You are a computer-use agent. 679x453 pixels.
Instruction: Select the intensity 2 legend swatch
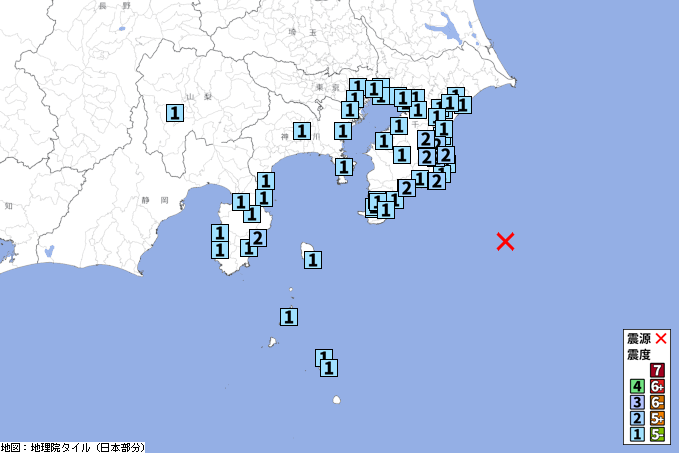(636, 418)
